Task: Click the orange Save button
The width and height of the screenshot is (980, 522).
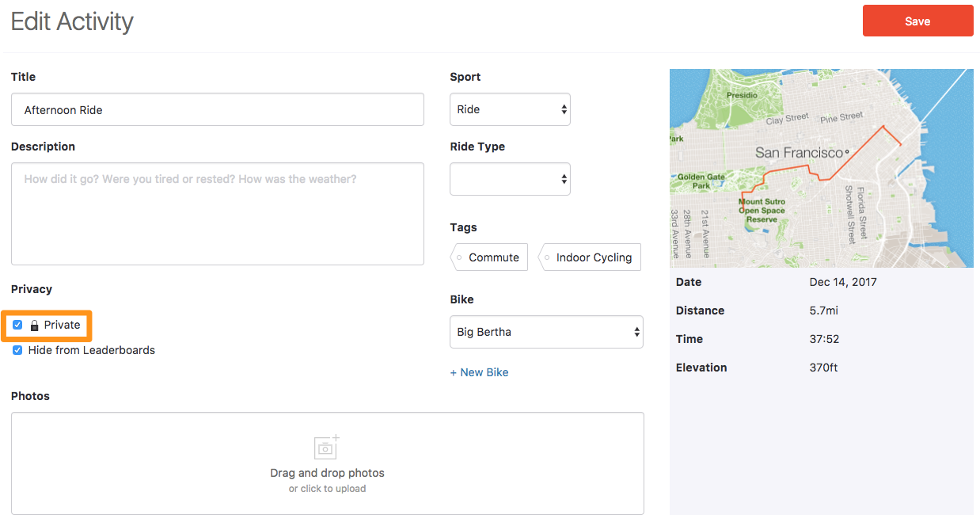Action: (x=917, y=21)
